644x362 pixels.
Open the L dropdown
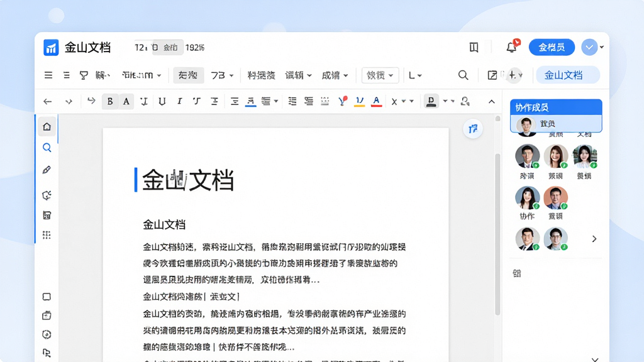(x=415, y=75)
